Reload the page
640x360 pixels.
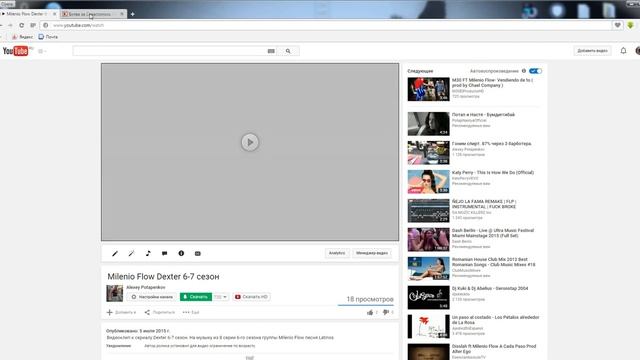pos(21,25)
